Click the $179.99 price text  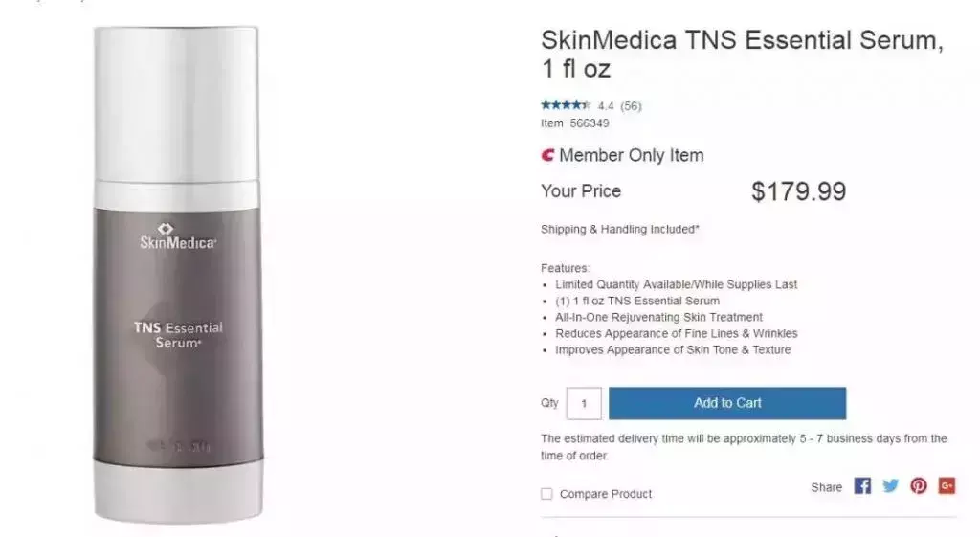799,191
